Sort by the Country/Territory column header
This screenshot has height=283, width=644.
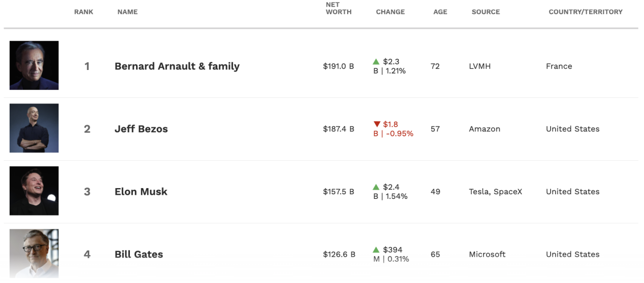(x=586, y=12)
